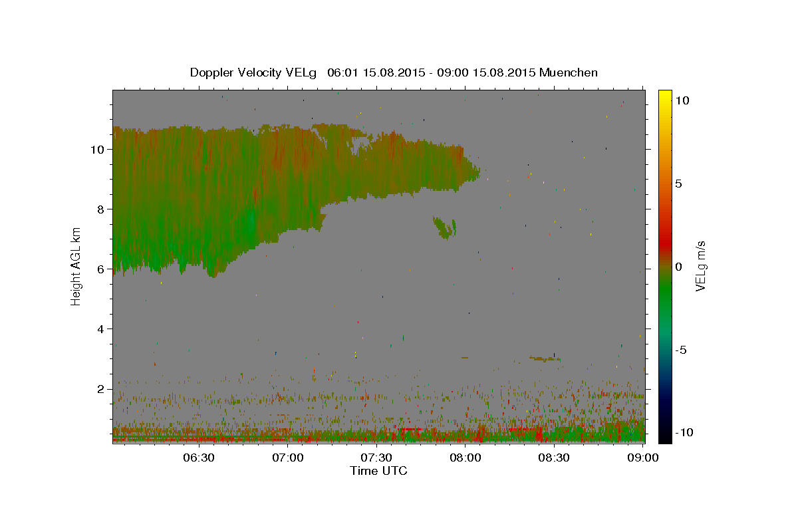Click the 08:00 time tick label
This screenshot has height=532, width=798.
pos(465,458)
